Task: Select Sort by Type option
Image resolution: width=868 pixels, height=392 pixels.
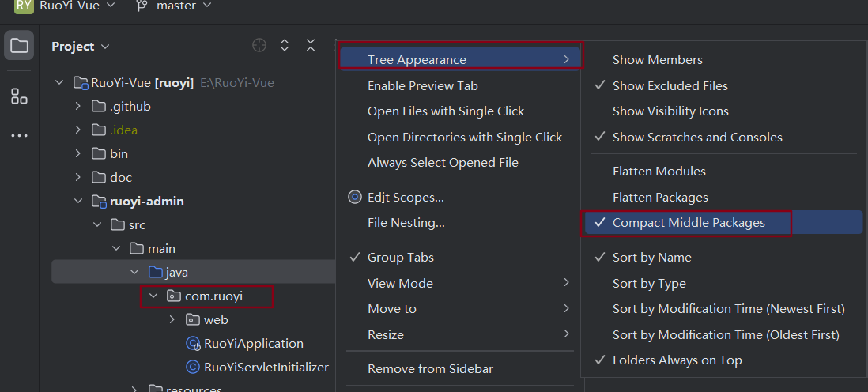Action: pyautogui.click(x=649, y=284)
